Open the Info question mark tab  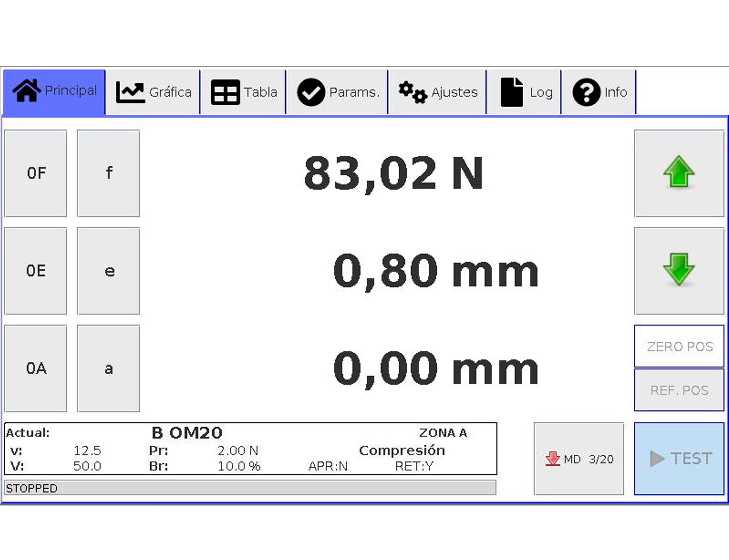click(599, 92)
